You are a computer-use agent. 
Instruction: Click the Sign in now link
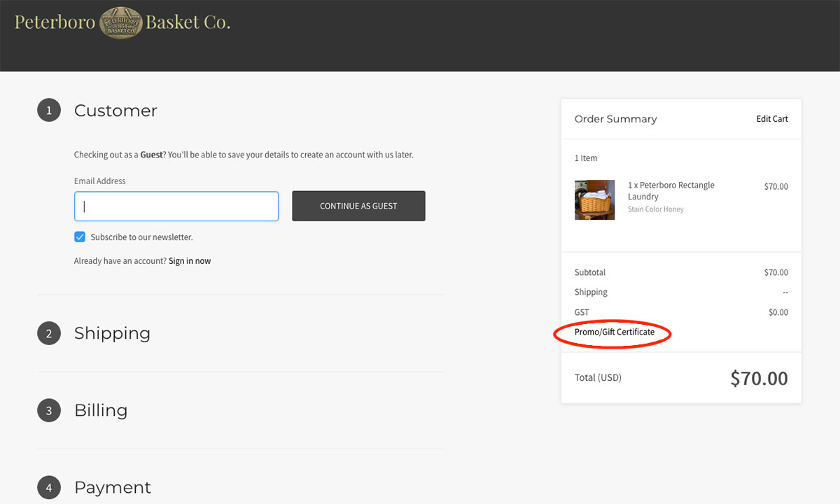[x=190, y=261]
